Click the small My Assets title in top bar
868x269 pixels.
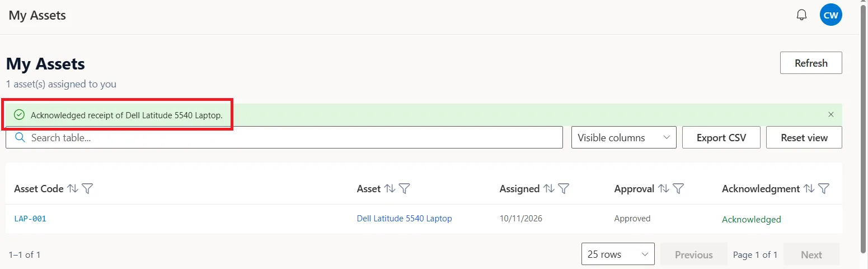[37, 15]
